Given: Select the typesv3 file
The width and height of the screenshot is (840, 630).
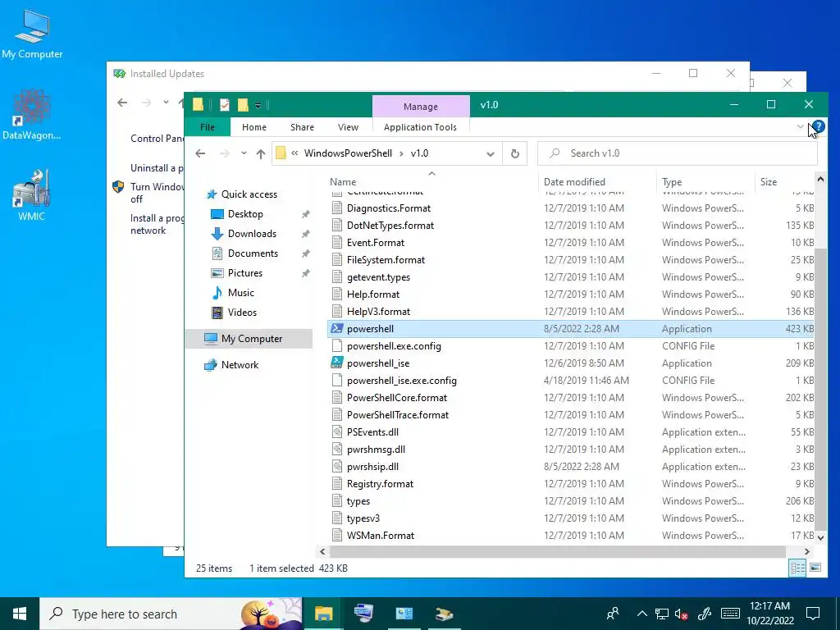Looking at the screenshot, I should point(571,518).
